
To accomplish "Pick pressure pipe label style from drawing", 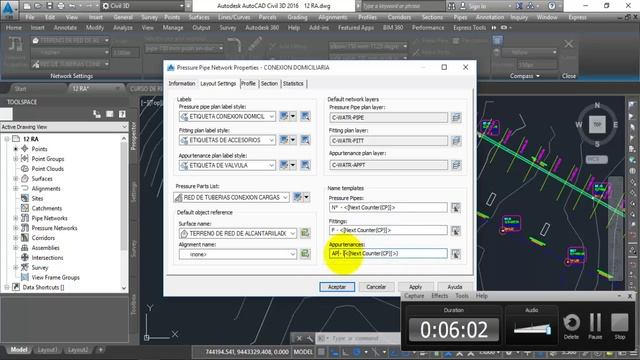I will 305,116.
